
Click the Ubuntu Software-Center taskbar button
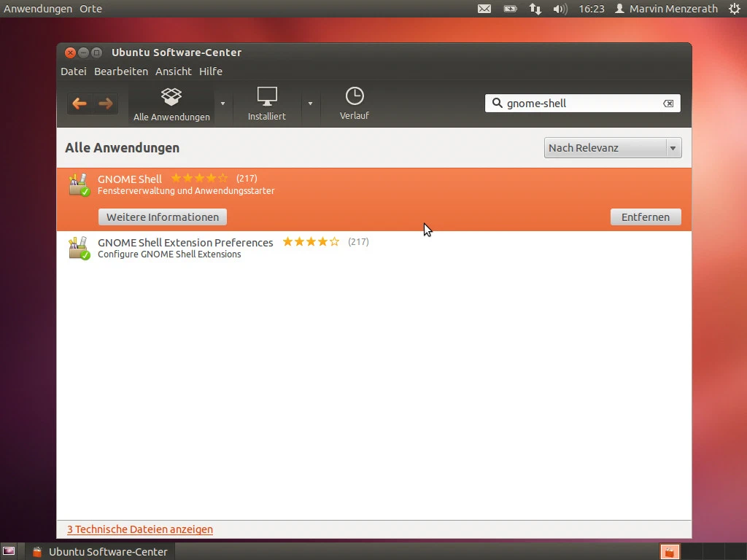coord(100,552)
